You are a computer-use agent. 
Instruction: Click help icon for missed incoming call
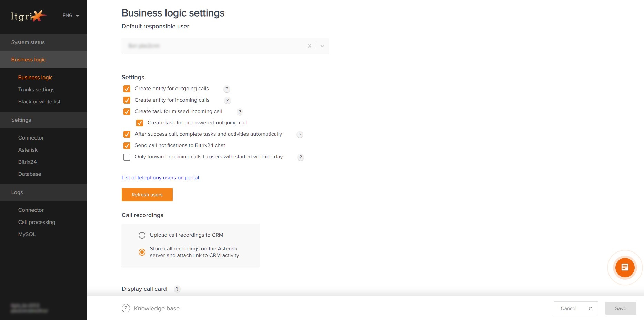click(240, 112)
